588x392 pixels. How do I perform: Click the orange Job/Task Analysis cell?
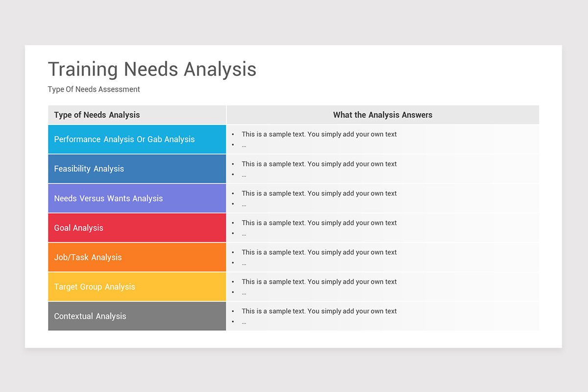[x=137, y=257]
